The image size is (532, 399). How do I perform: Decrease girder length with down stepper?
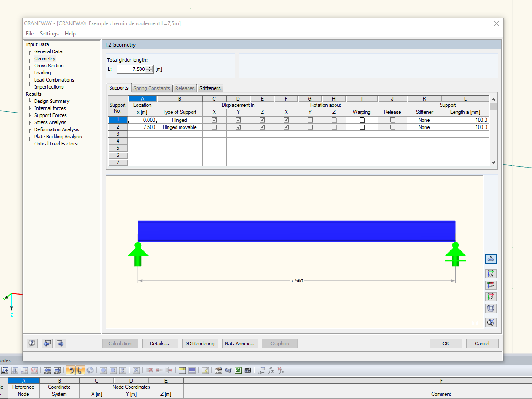149,71
